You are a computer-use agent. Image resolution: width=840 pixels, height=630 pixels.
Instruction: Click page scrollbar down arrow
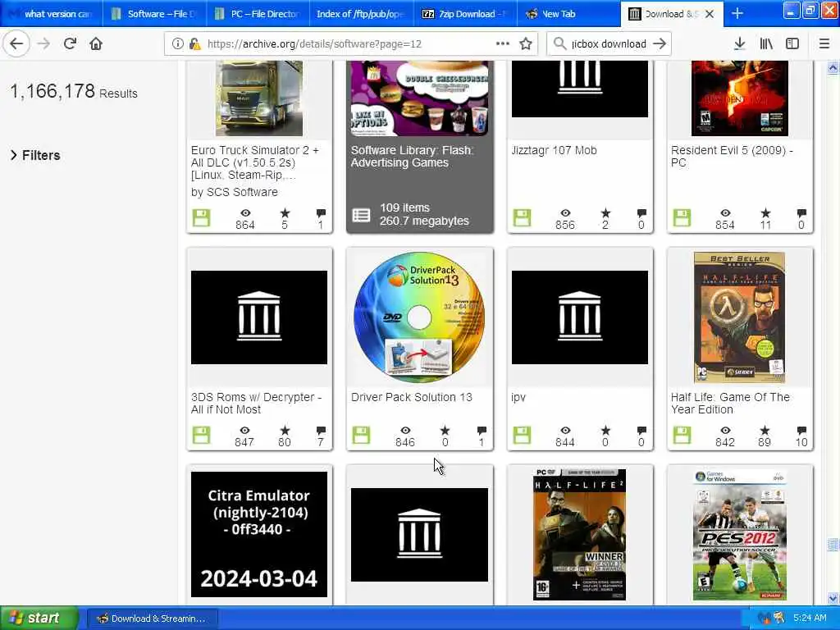[x=833, y=598]
